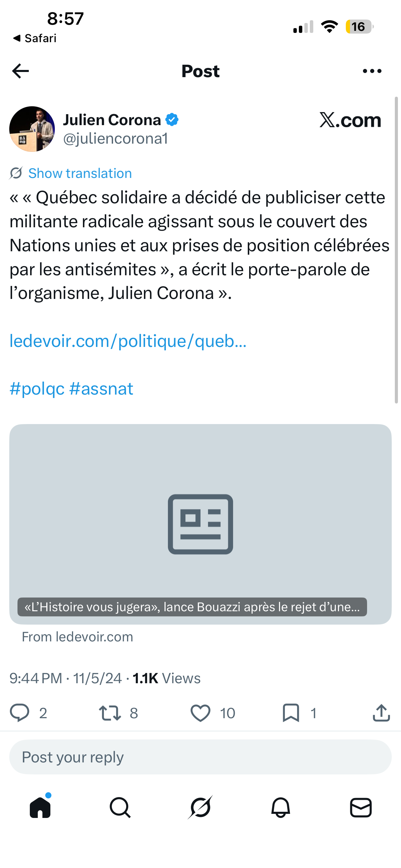Open the three-dot more options menu
This screenshot has height=868, width=401.
coord(372,71)
